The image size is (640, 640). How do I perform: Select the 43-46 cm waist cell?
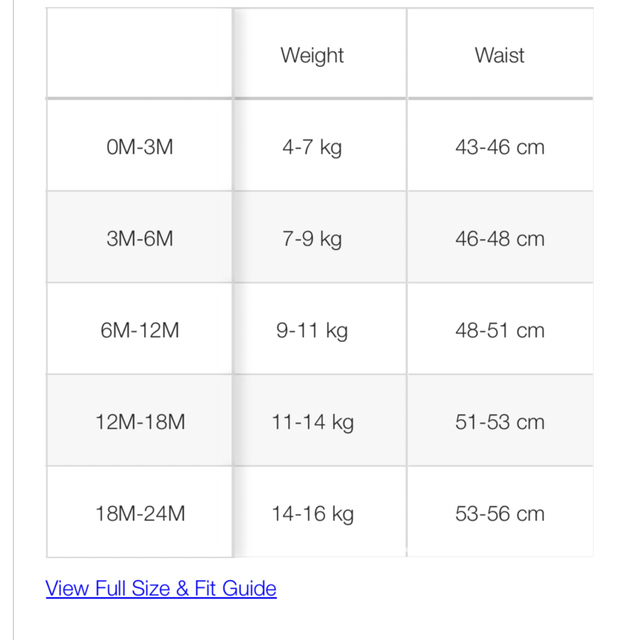coord(500,145)
